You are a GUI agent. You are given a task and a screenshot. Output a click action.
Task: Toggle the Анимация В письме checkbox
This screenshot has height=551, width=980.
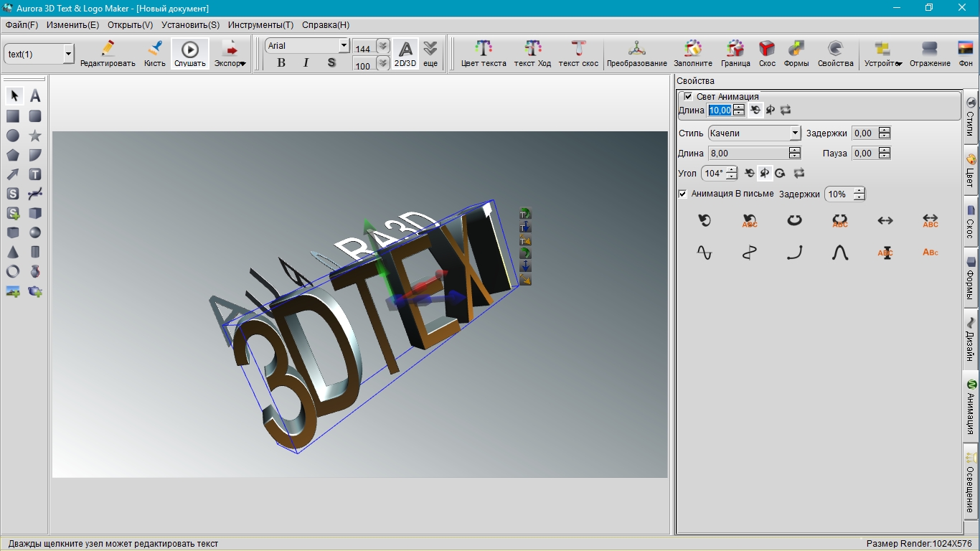(x=683, y=194)
